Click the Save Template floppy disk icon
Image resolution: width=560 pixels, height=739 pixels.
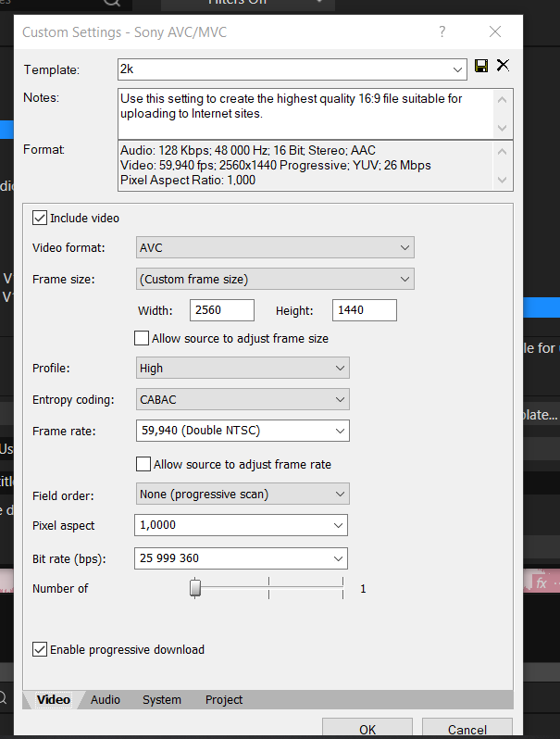481,66
